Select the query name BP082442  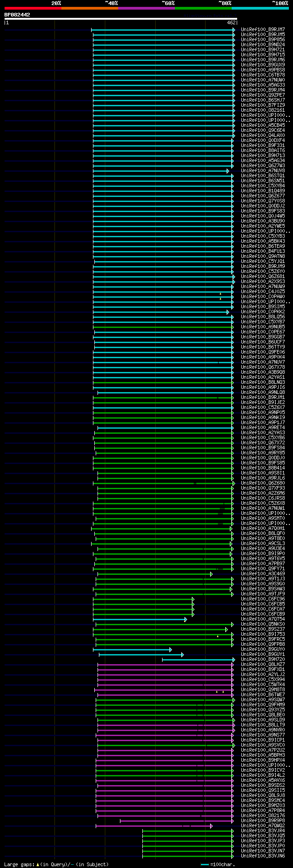click(17, 15)
